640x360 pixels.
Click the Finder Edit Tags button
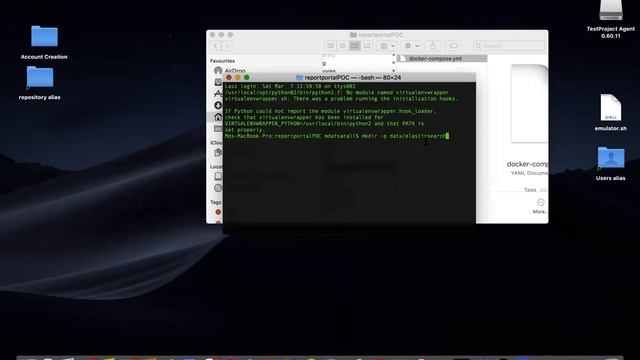pyautogui.click(x=453, y=46)
